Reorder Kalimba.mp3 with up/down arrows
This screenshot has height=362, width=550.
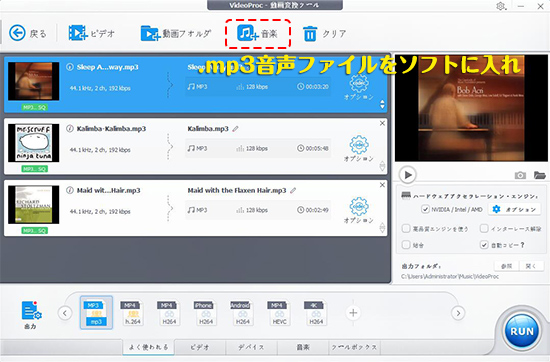pos(382,166)
